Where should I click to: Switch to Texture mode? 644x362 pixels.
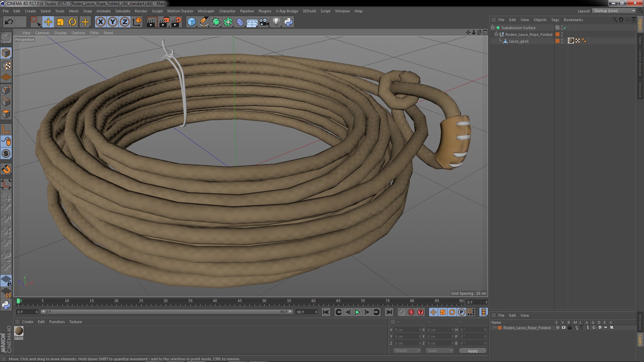click(x=6, y=65)
